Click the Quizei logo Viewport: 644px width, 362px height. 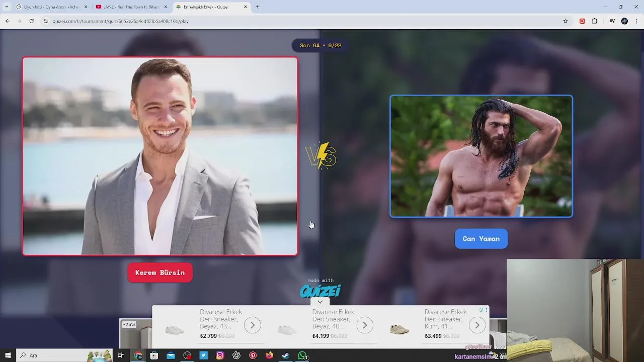pos(320,291)
